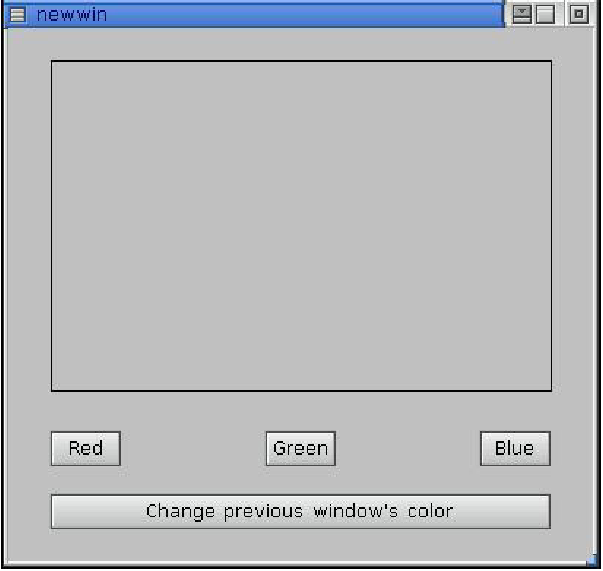This screenshot has height=571, width=603.
Task: Activate the button labeled Blue
Action: coord(515,448)
